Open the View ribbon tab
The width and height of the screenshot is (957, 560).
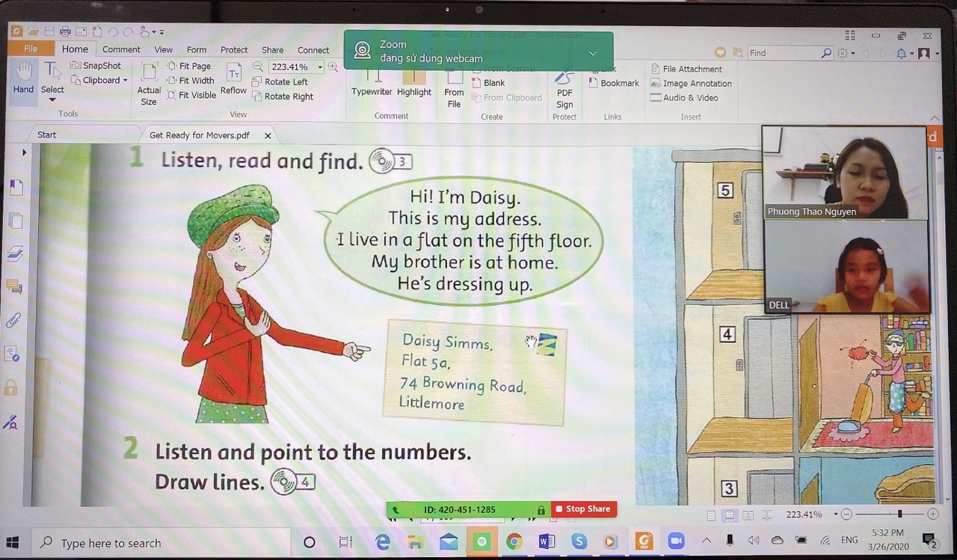pos(163,50)
